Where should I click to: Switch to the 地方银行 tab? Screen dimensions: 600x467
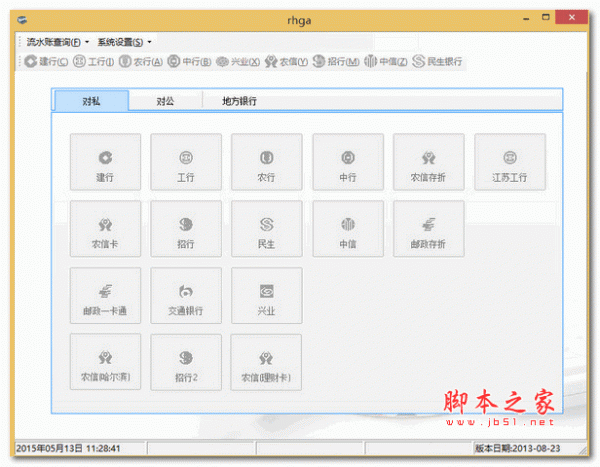point(240,101)
